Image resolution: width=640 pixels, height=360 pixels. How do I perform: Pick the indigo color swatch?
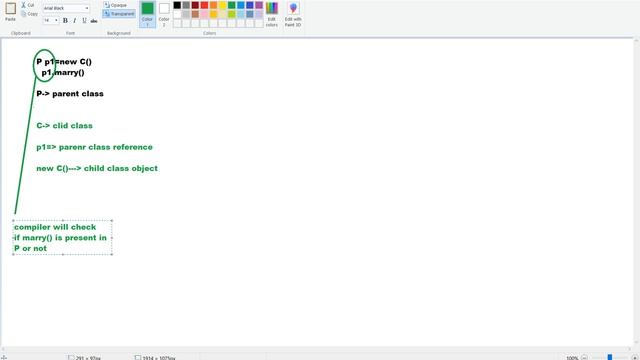[x=250, y=5]
